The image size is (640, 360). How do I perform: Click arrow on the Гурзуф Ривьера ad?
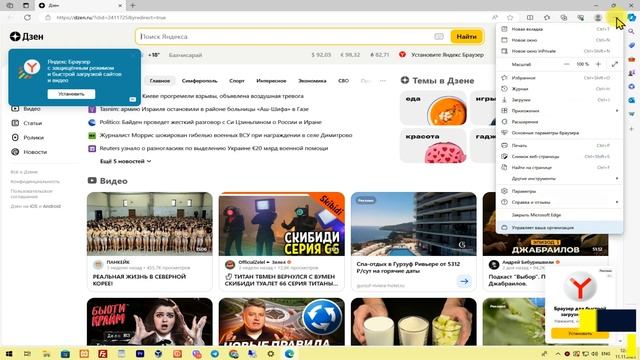[x=464, y=281]
